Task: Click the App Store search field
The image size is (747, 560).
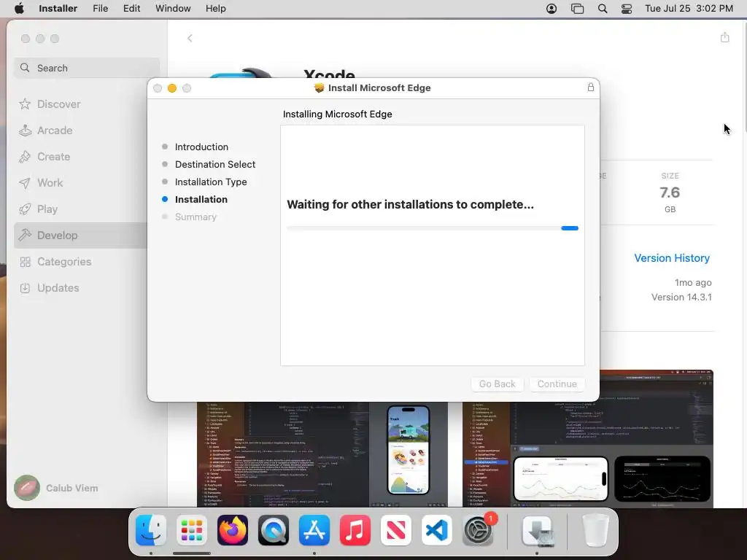Action: click(x=87, y=68)
